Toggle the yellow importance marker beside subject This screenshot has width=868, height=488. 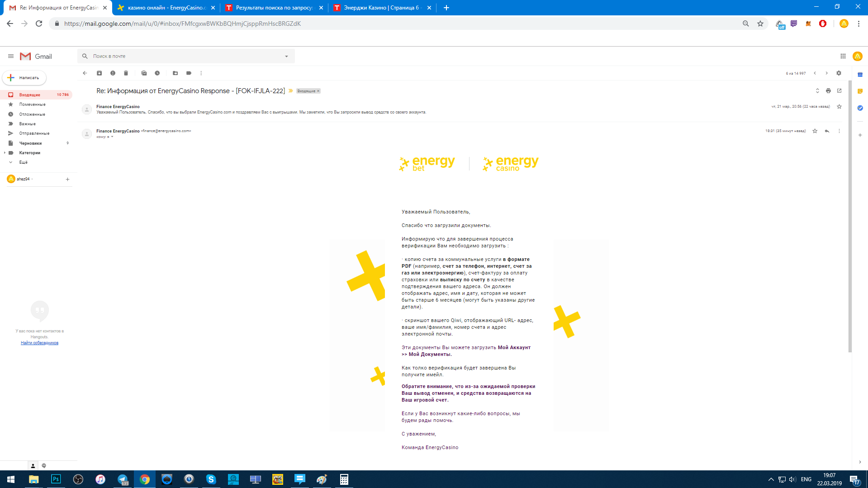[291, 91]
